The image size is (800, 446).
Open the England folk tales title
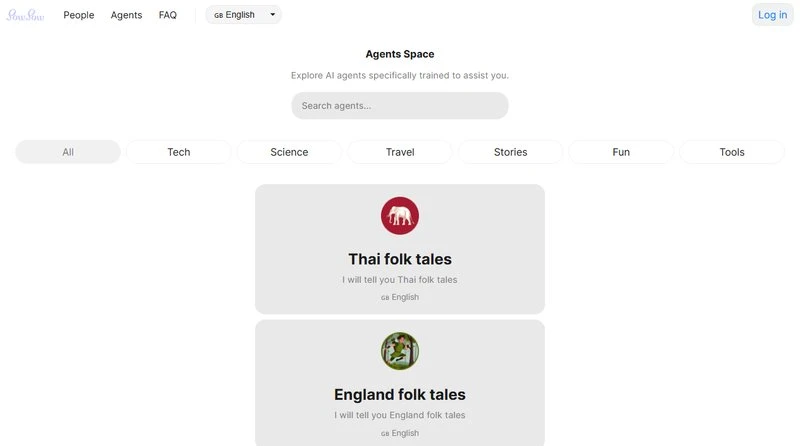(400, 394)
